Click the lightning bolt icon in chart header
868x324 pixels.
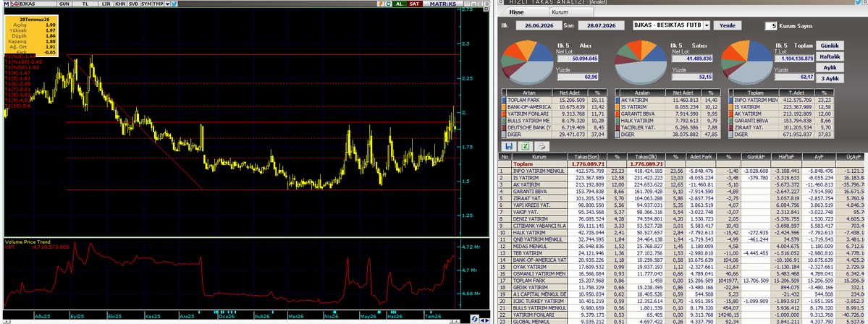pos(380,4)
